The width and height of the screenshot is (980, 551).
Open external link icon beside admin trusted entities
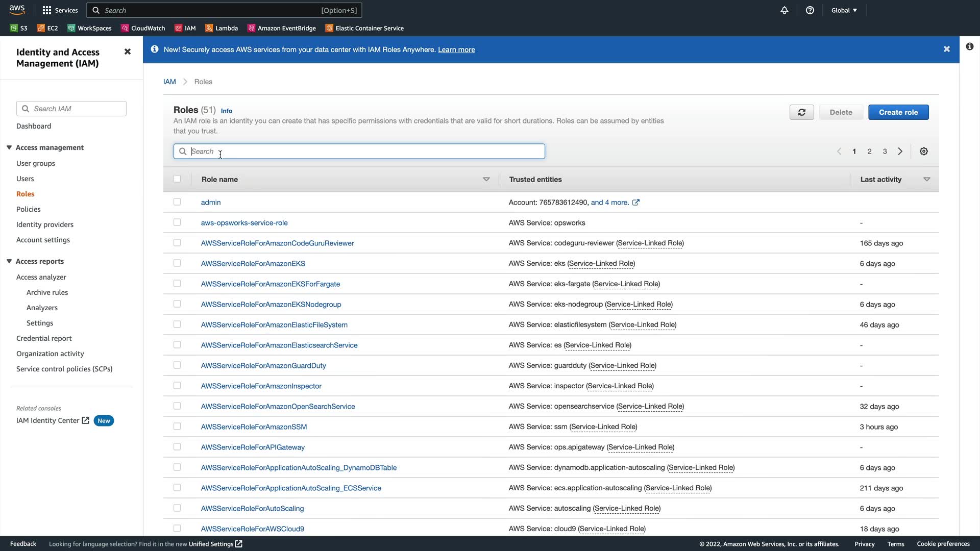coord(635,203)
